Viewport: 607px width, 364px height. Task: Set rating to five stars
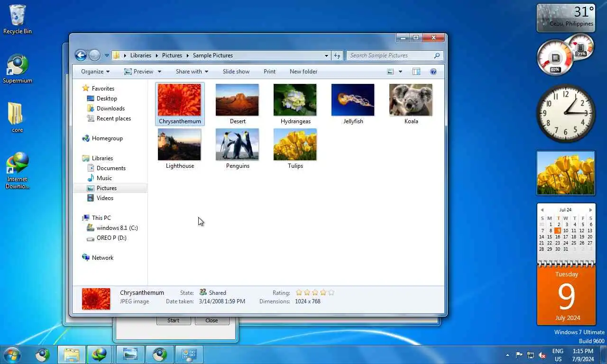[331, 292]
